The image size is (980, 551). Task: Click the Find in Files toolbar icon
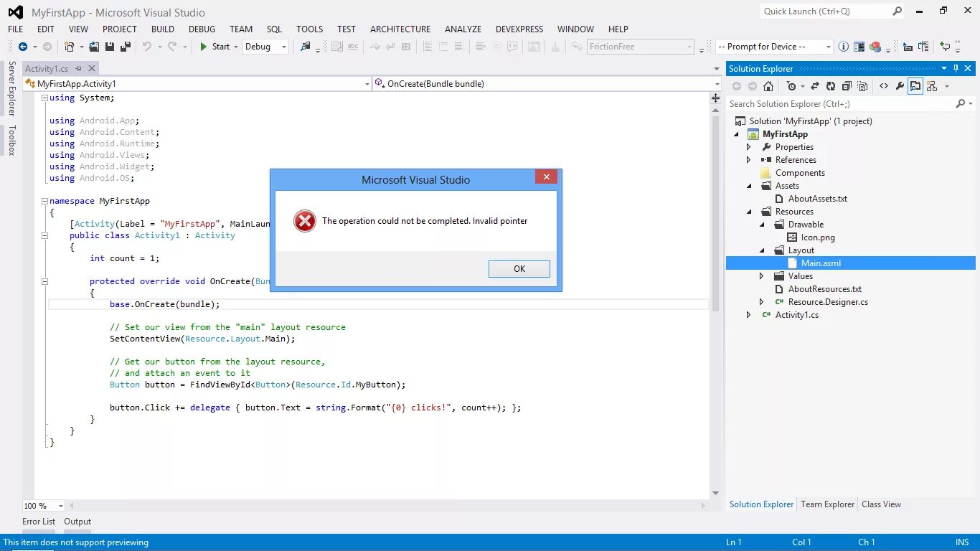(x=306, y=47)
